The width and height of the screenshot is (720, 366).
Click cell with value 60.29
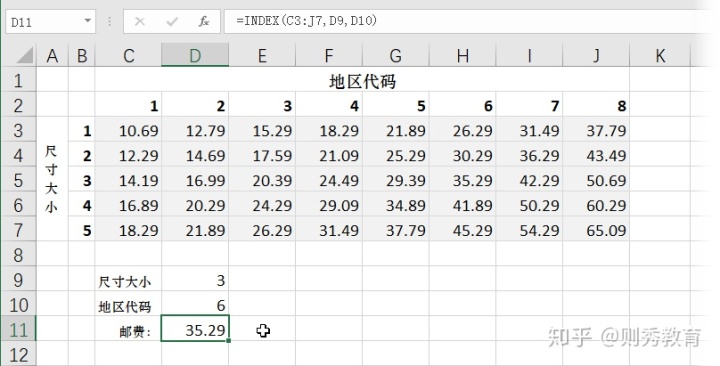pyautogui.click(x=596, y=205)
